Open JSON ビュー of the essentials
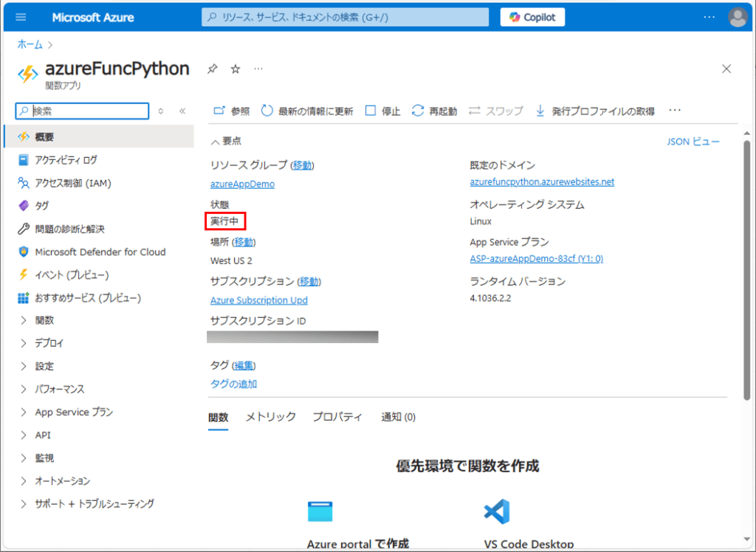The width and height of the screenshot is (756, 552). 693,141
